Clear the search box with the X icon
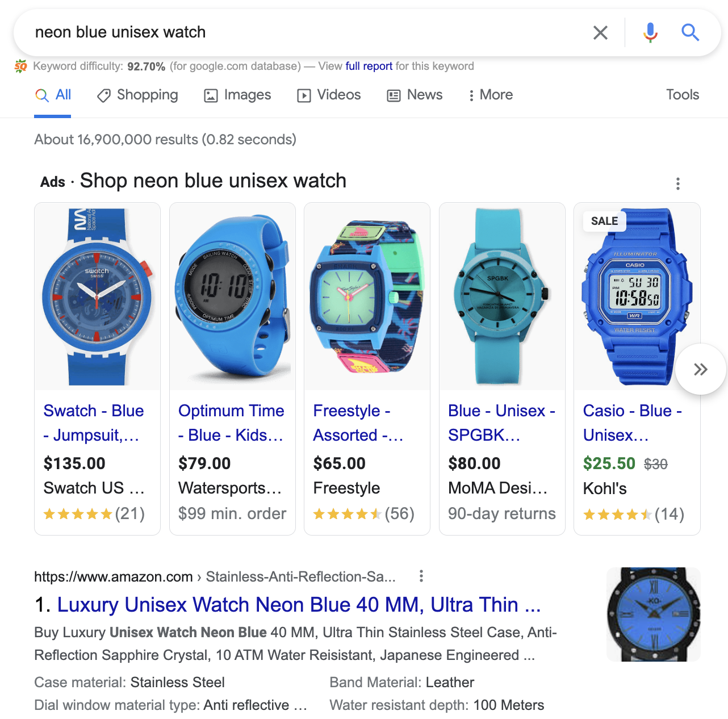728x719 pixels. 600,32
